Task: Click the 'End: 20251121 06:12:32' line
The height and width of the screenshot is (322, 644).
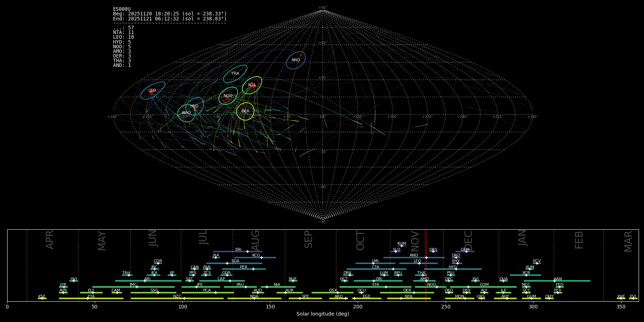Action: tap(170, 19)
